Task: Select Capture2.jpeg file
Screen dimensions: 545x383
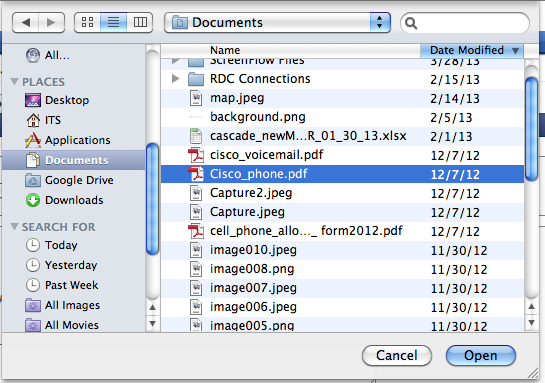Action: click(x=342, y=193)
